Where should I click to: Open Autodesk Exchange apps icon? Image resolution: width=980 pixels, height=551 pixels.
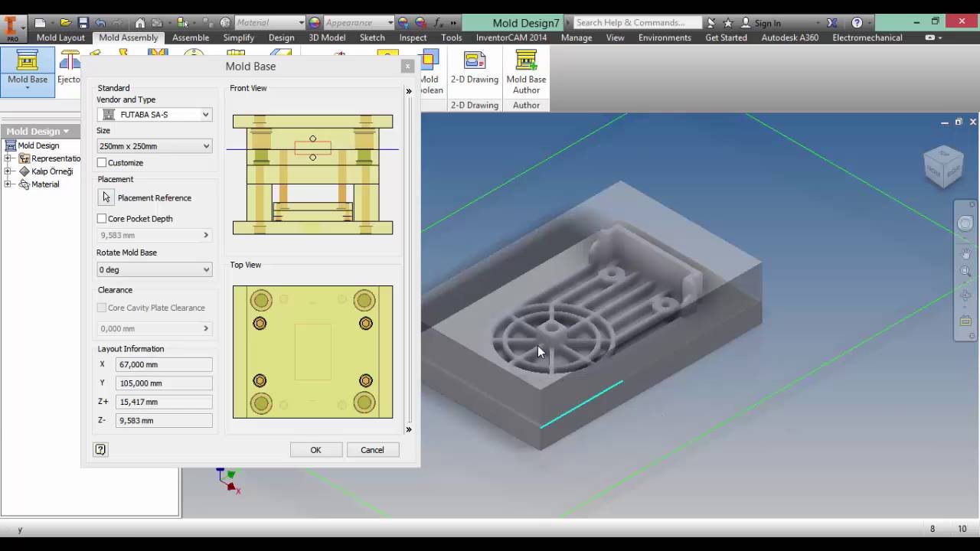[x=832, y=23]
